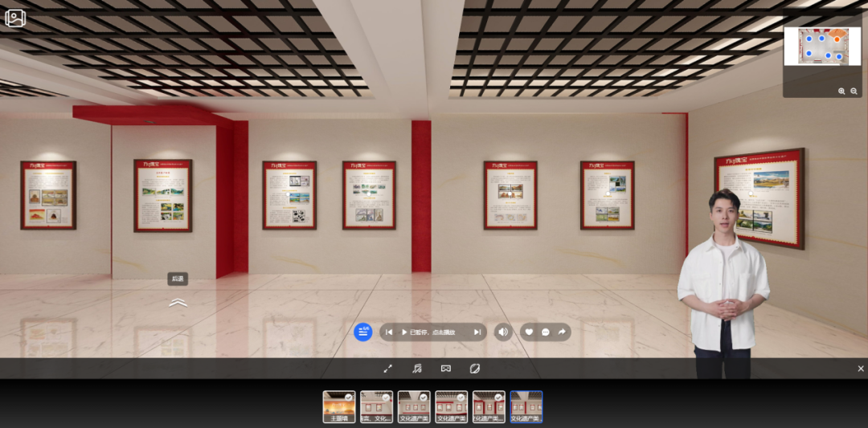The width and height of the screenshot is (868, 428).
Task: Zoom in on the minimap
Action: (x=841, y=92)
